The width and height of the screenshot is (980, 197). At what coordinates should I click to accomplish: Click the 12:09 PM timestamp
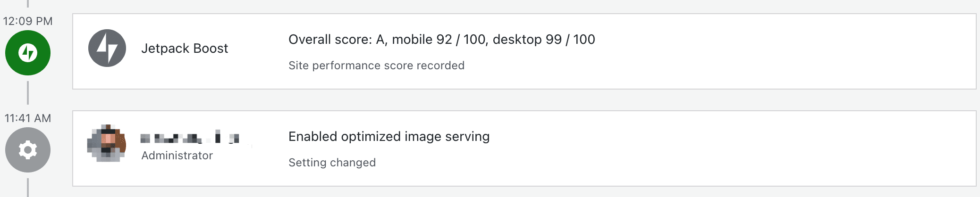pyautogui.click(x=28, y=21)
